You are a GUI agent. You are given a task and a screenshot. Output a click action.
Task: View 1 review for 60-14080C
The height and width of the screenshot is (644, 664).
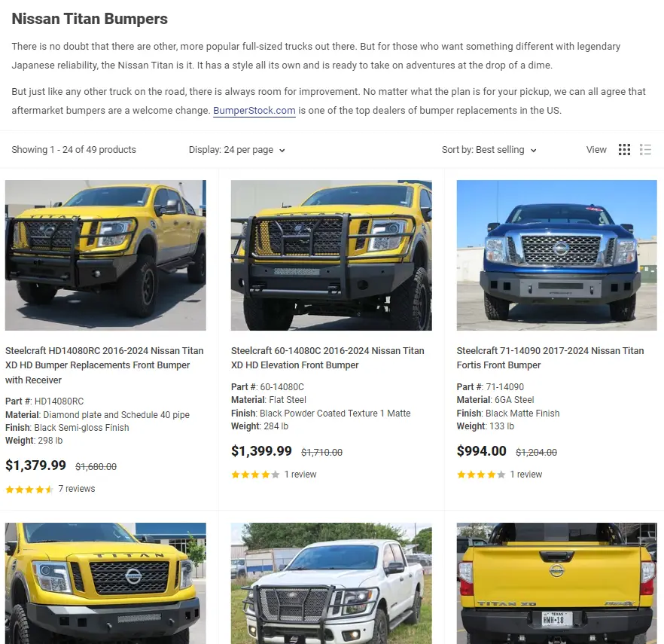point(300,475)
